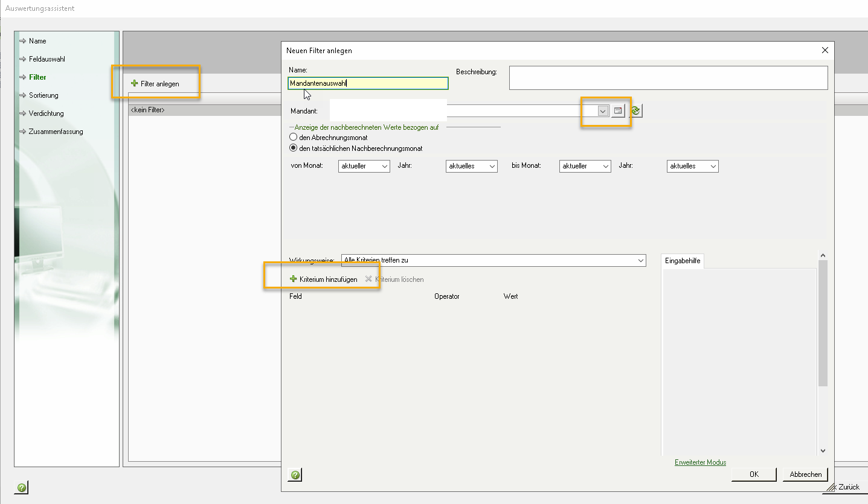Click the Erweiterter Modus link

click(700, 462)
